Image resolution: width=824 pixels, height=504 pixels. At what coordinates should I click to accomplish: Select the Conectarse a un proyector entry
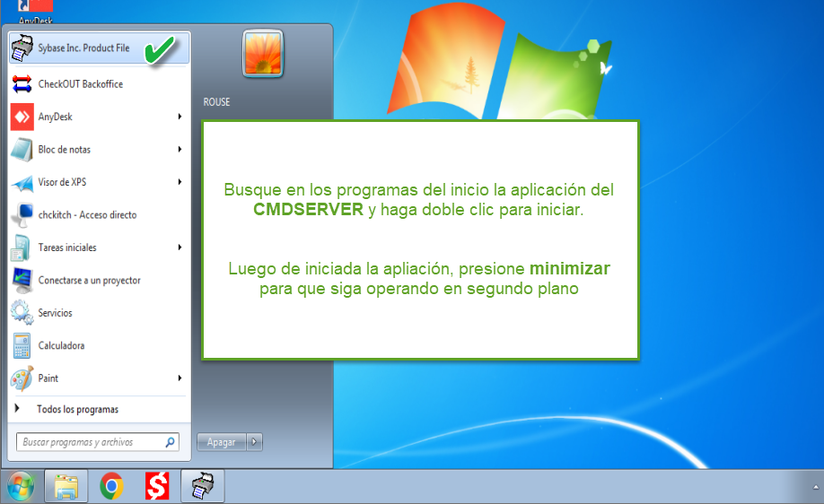[100, 281]
